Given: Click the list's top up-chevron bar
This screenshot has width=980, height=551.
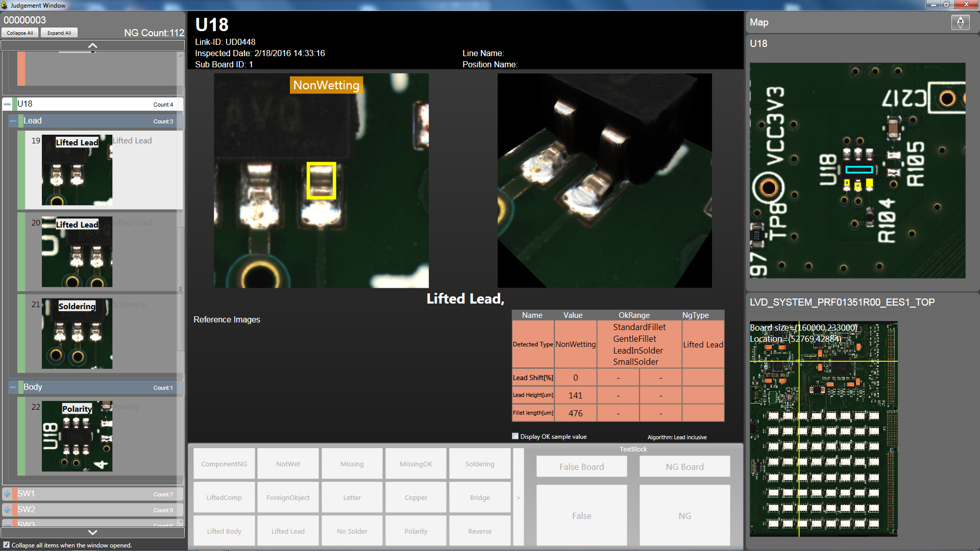Looking at the screenshot, I should (92, 46).
